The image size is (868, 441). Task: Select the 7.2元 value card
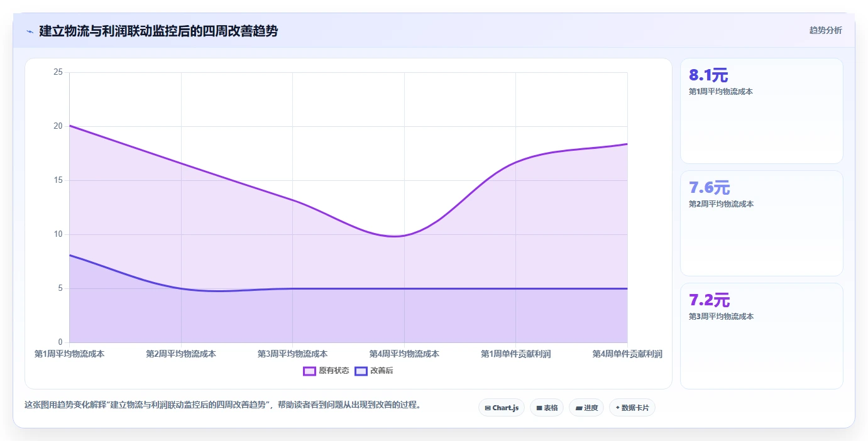click(x=762, y=336)
